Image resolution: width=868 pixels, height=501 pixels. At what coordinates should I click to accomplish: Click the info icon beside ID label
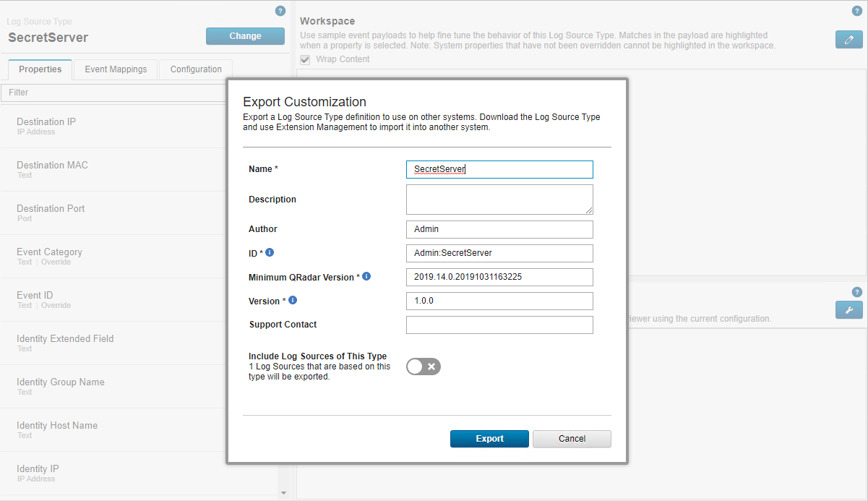pos(270,252)
